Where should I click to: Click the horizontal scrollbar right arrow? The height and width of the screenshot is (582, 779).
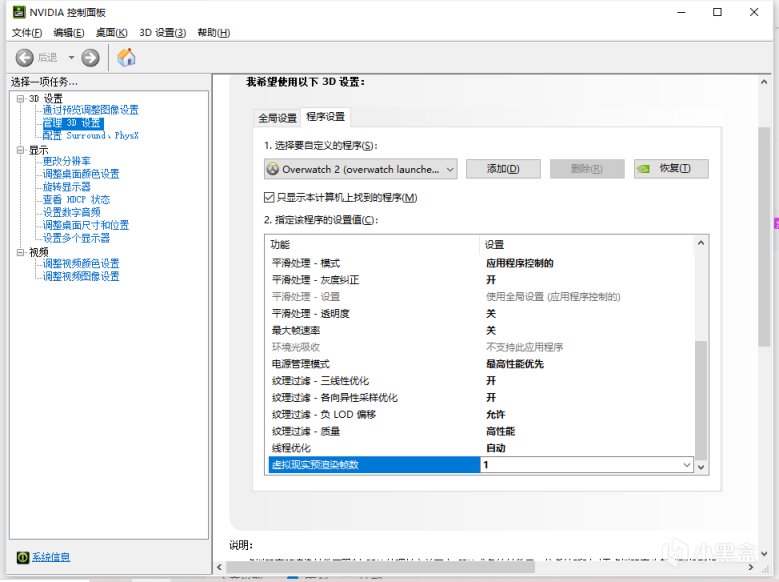tap(751, 567)
